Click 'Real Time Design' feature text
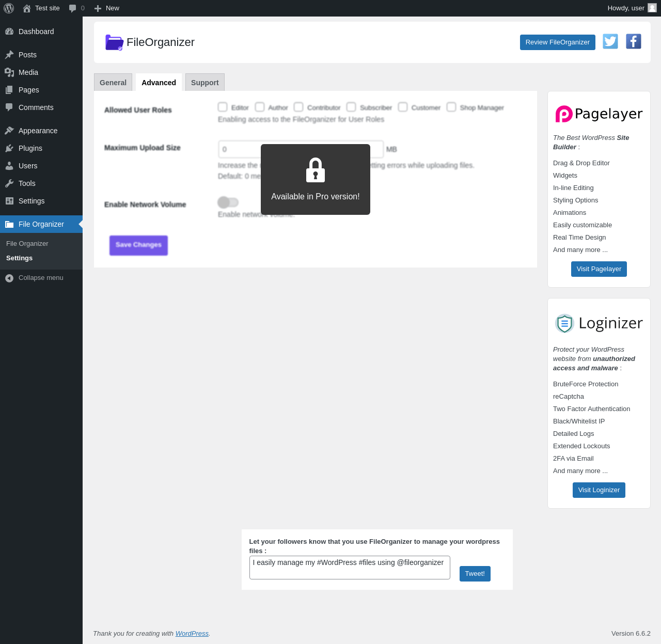The height and width of the screenshot is (644, 661). point(579,238)
